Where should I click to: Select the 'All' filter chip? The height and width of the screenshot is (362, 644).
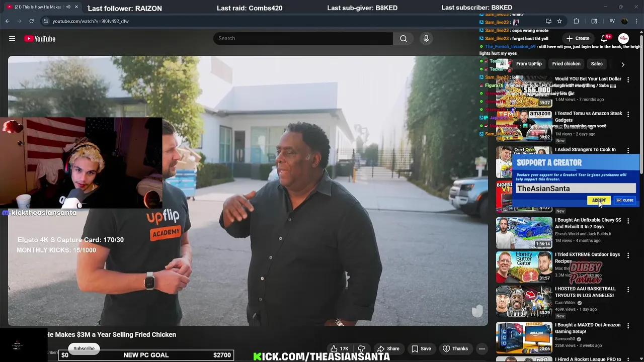click(503, 64)
